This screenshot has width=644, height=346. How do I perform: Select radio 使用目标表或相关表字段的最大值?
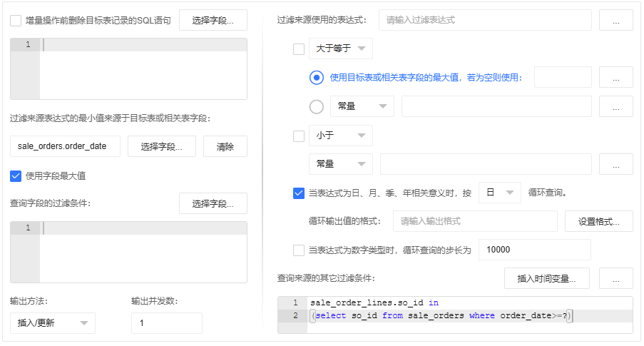[x=317, y=78]
